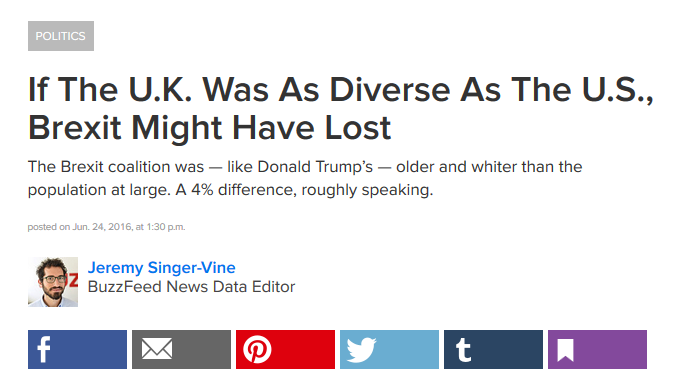Viewport: 676px width, 384px height.
Task: Click the '1:30 p.m.' timestamp text
Action: 166,227
